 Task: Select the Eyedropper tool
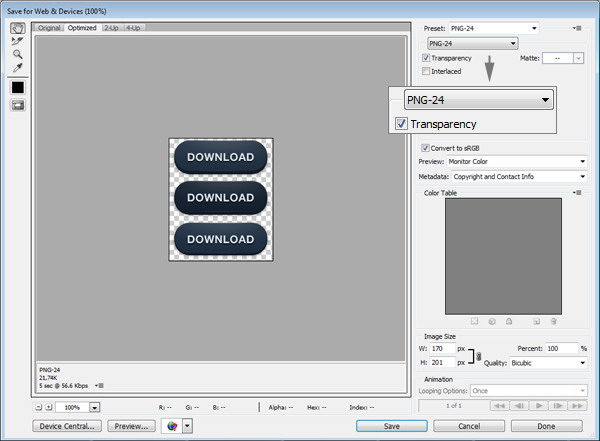(x=18, y=68)
